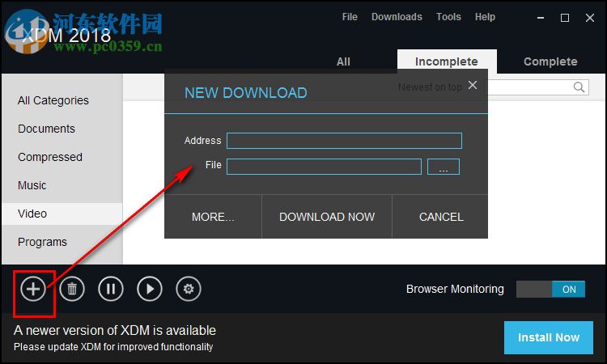The width and height of the screenshot is (607, 364).
Task: Switch to the All tab
Action: click(x=343, y=61)
